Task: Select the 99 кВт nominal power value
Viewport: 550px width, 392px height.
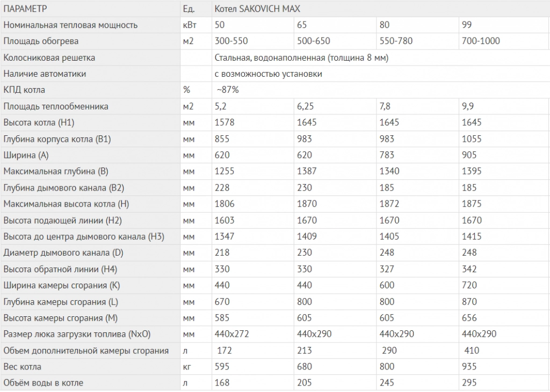Action: point(467,25)
